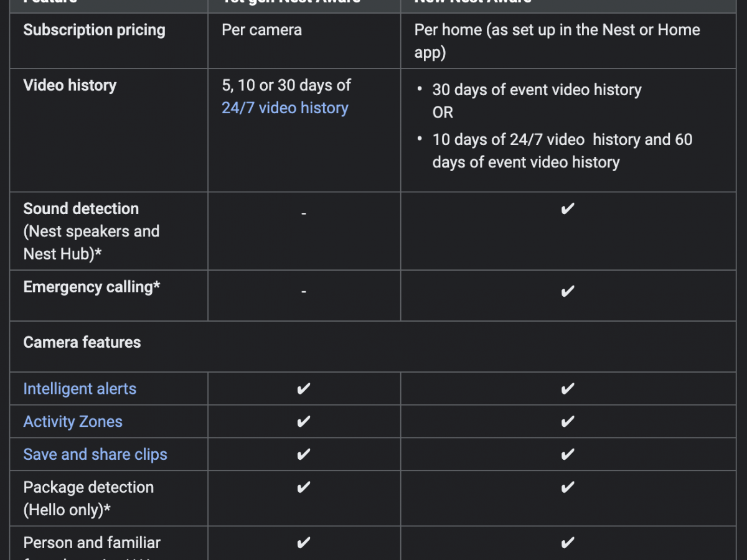This screenshot has height=560, width=747.
Task: Click the Per camera cell
Action: click(261, 30)
